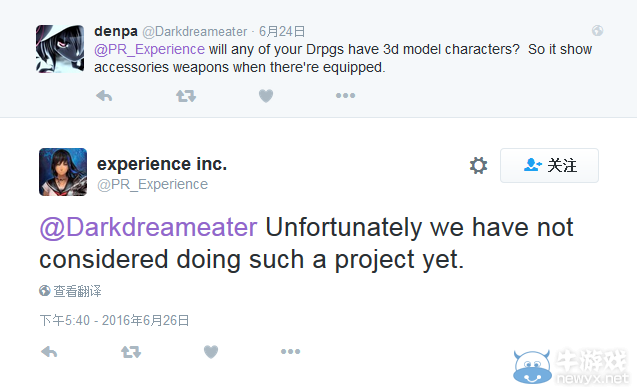Screen dimensions: 637x392
Task: Open the tweet timestamp 下午5:40 2016年6月26日
Action: coord(115,320)
